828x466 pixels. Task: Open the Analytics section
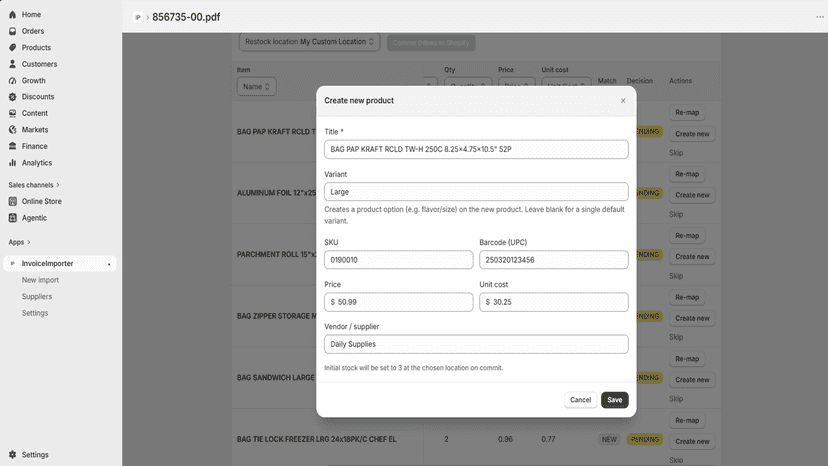point(37,163)
